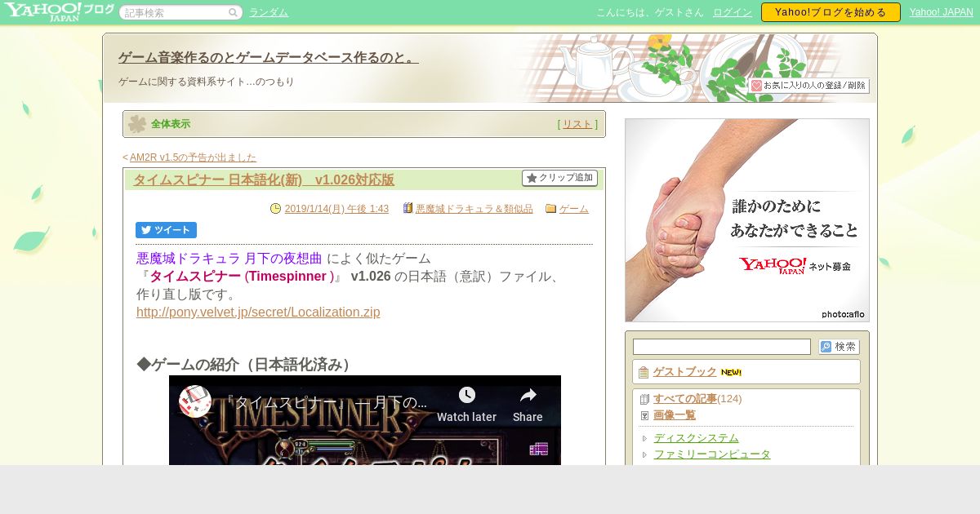Click the arrow before ファミリーコンピュータ

644,455
